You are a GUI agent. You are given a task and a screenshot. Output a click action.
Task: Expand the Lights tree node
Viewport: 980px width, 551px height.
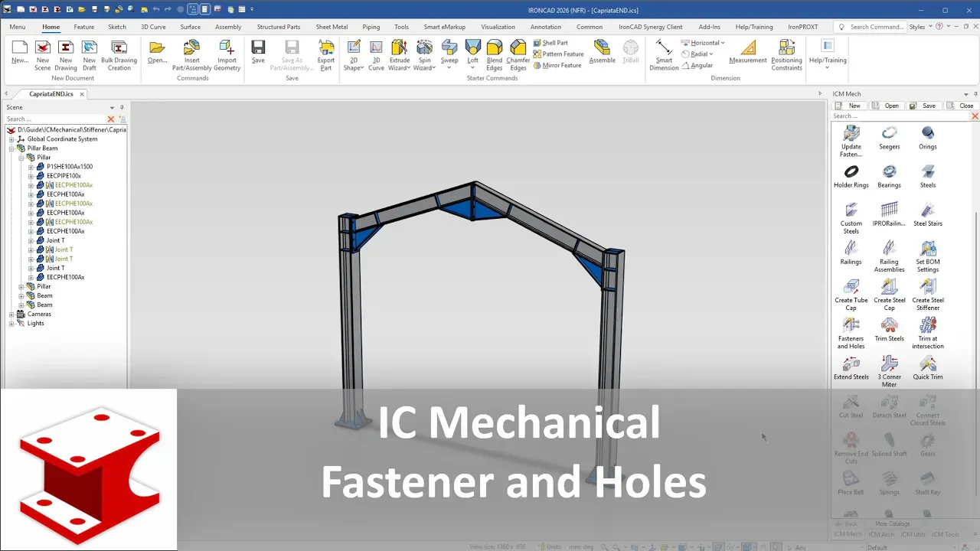coord(11,323)
